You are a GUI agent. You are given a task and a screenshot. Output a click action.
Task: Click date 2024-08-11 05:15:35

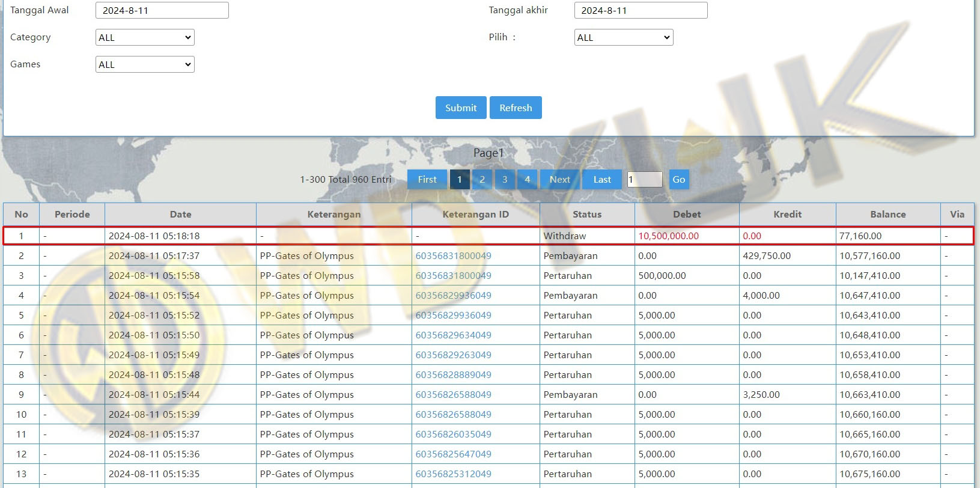point(154,474)
